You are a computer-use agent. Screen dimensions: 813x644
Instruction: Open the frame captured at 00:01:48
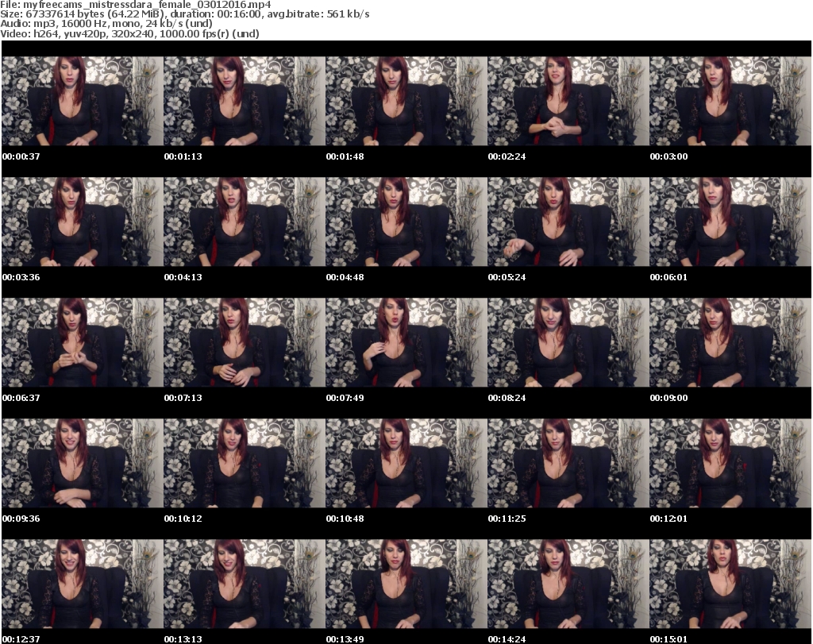(406, 101)
